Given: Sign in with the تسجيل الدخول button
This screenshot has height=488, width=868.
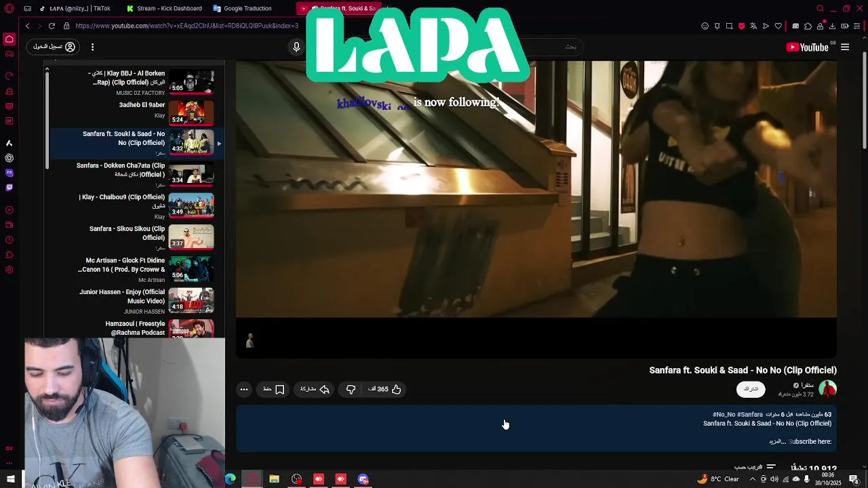Looking at the screenshot, I should tap(54, 47).
